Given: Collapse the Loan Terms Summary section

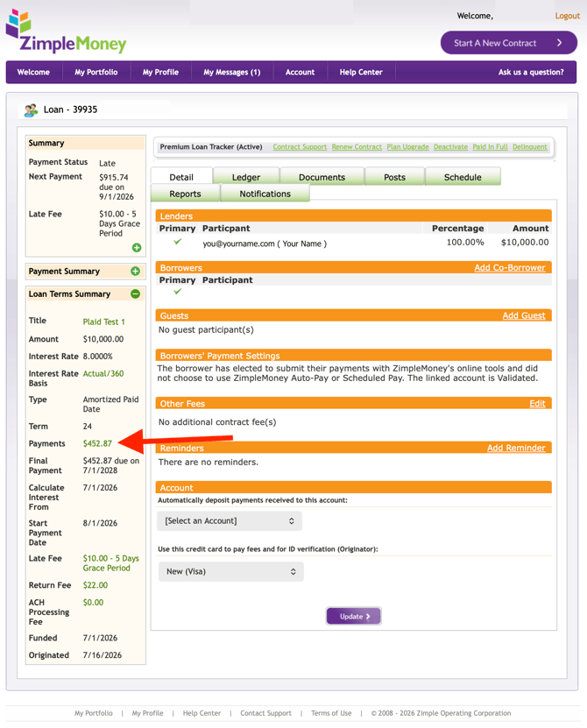Looking at the screenshot, I should point(135,293).
